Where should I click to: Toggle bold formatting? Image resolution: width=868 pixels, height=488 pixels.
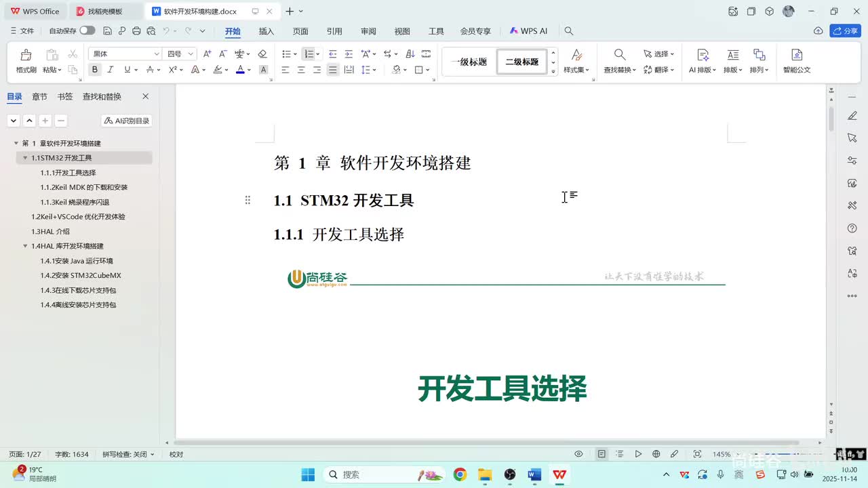pos(94,70)
